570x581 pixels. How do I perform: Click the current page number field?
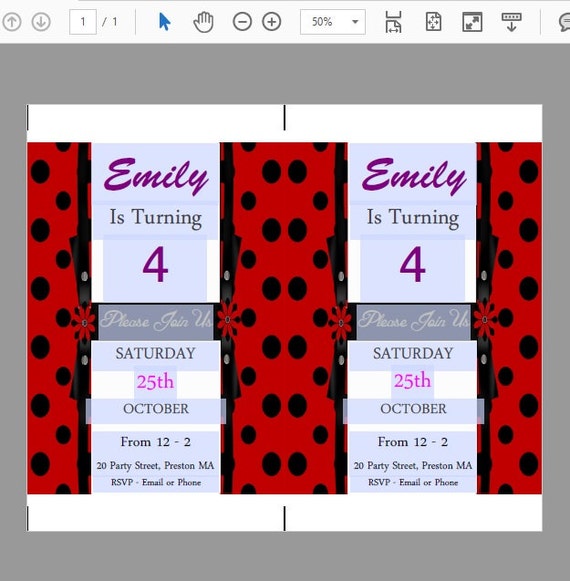click(x=83, y=22)
